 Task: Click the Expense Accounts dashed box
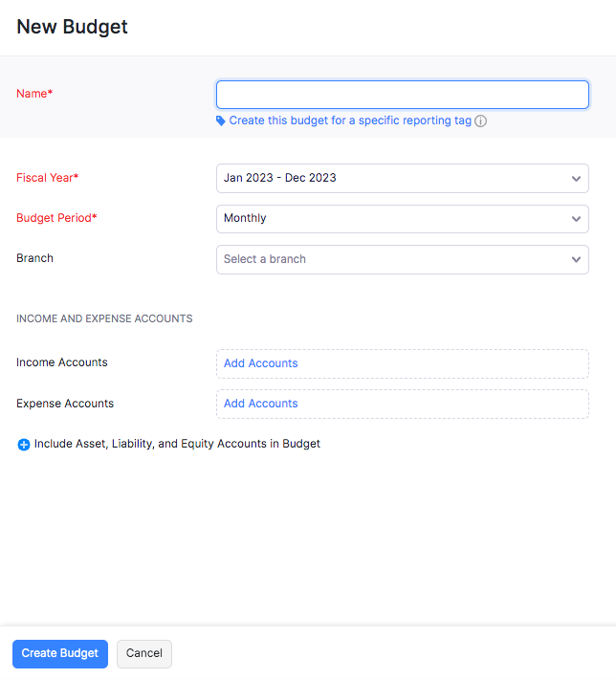tap(403, 404)
